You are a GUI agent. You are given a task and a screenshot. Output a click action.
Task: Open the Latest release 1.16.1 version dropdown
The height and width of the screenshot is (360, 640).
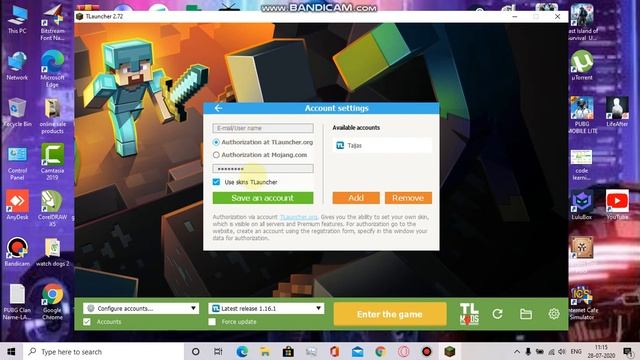(x=266, y=308)
